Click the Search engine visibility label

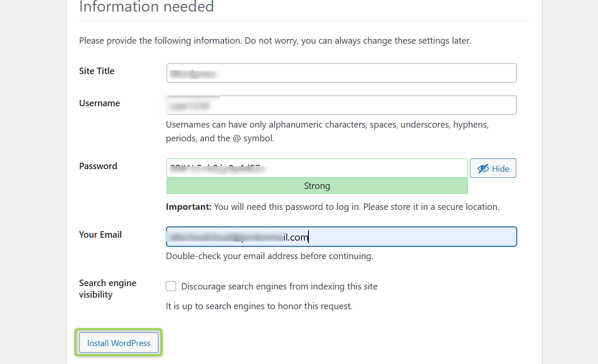coord(108,289)
